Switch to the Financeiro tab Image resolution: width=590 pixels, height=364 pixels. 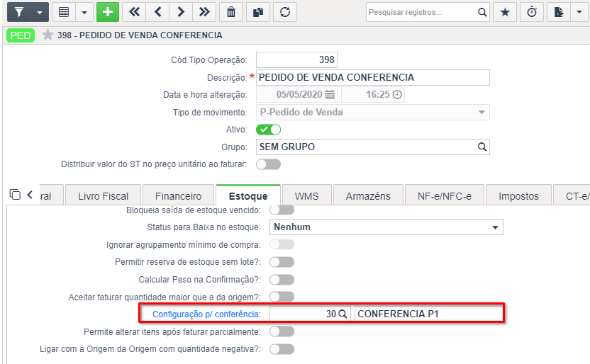pyautogui.click(x=179, y=195)
